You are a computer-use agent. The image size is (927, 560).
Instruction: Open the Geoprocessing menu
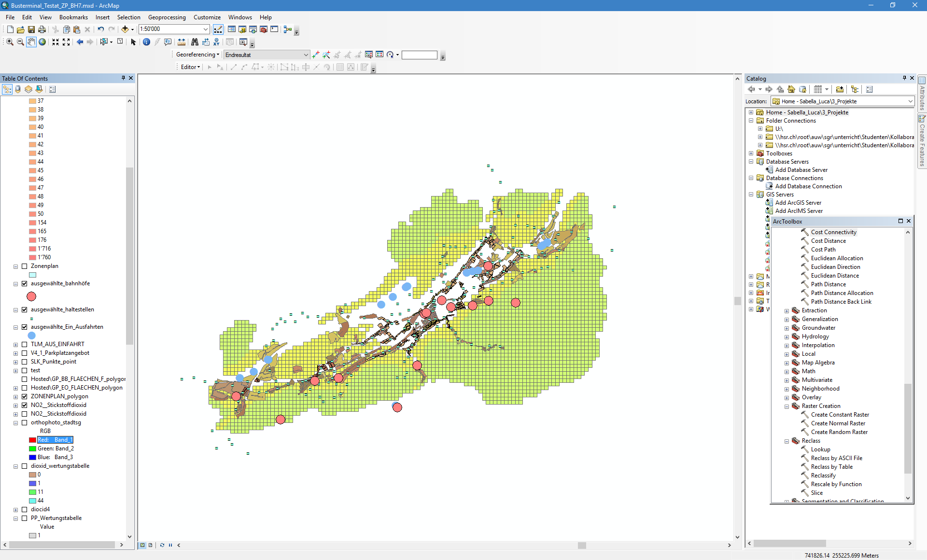167,17
